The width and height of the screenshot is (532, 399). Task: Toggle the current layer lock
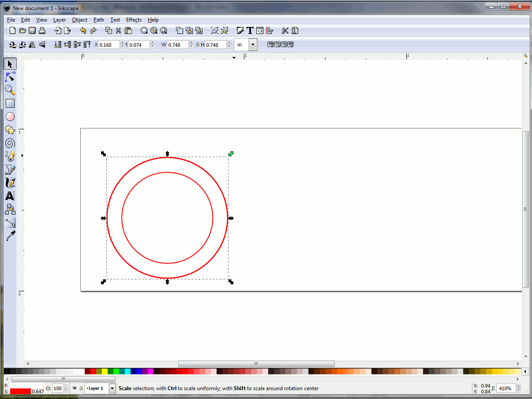tap(81, 388)
